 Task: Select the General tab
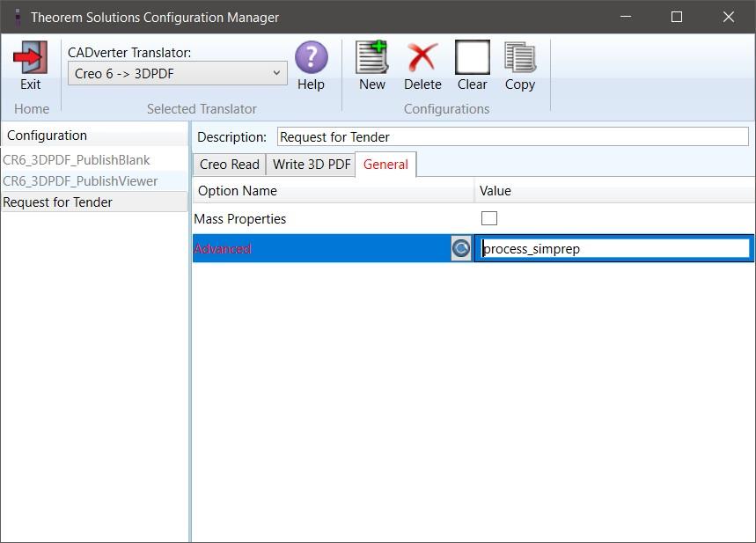(x=385, y=165)
